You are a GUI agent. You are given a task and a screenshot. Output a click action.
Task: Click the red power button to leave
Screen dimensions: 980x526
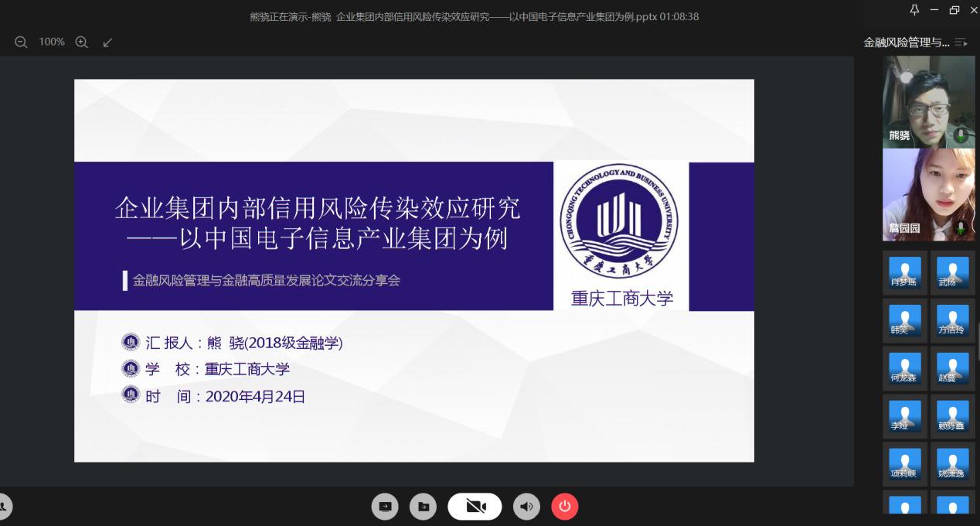pyautogui.click(x=564, y=507)
